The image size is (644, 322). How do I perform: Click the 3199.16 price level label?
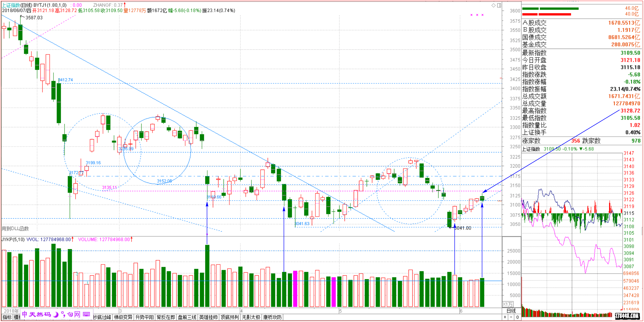[93, 163]
